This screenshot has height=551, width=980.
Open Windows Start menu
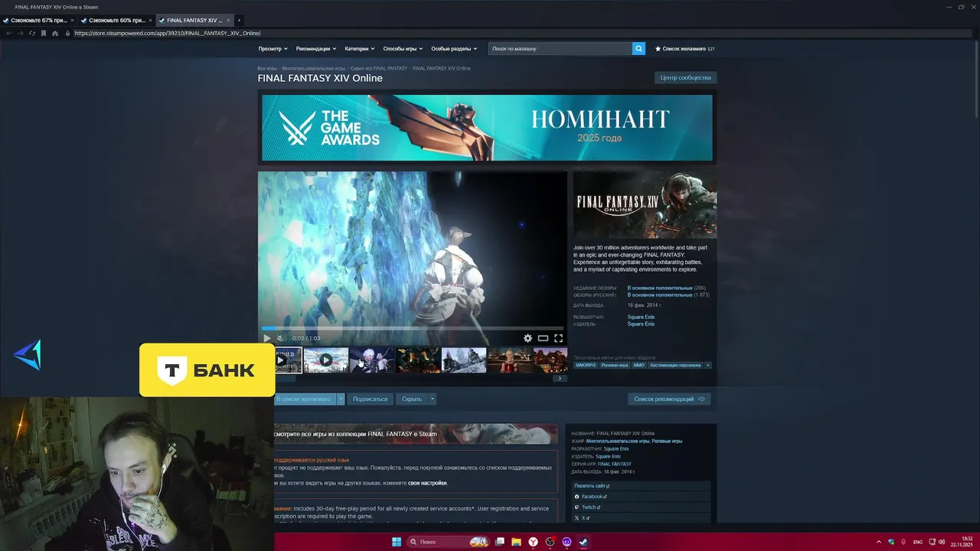(397, 542)
